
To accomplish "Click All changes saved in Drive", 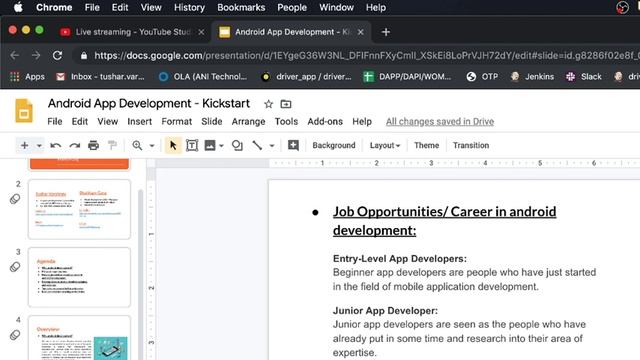I will click(440, 122).
